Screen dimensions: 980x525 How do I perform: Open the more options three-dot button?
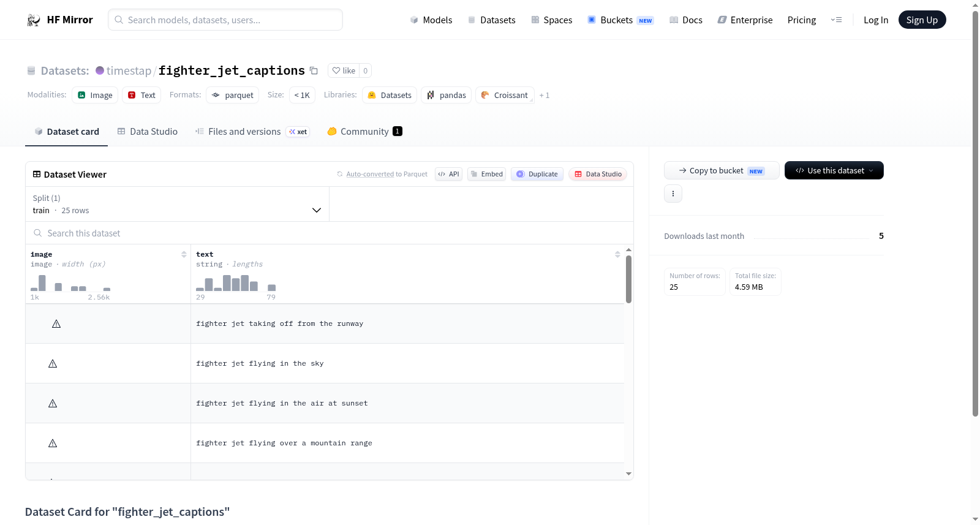[x=673, y=194]
